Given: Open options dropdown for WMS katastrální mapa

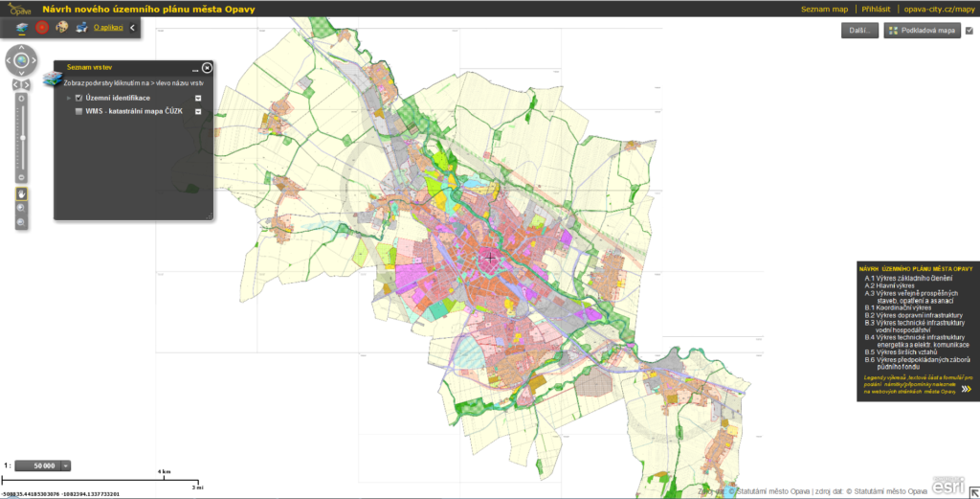Looking at the screenshot, I should tap(197, 112).
